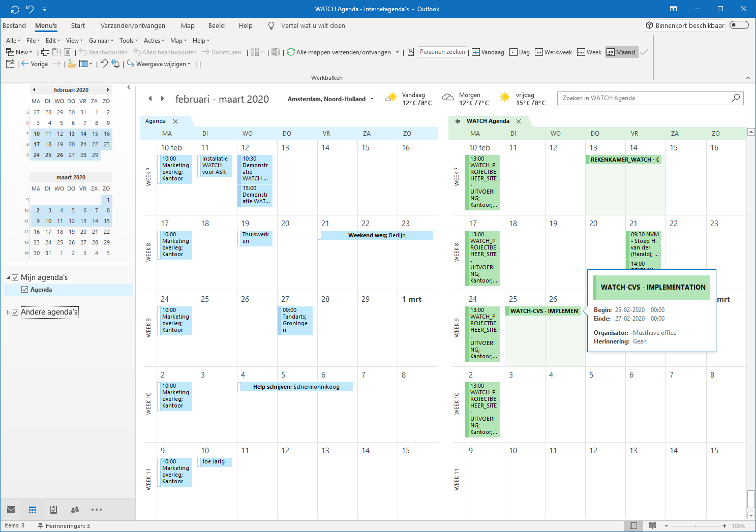The width and height of the screenshot is (756, 532).
Task: Open the Amsterdam weather location dropdown
Action: [372, 99]
